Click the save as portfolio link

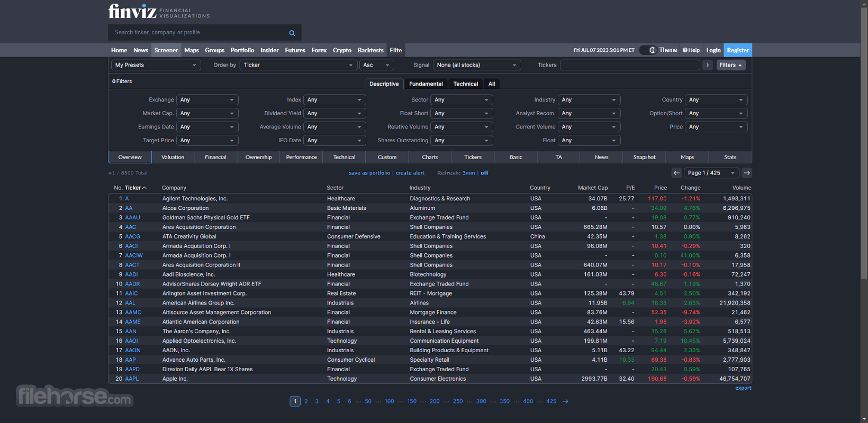369,173
